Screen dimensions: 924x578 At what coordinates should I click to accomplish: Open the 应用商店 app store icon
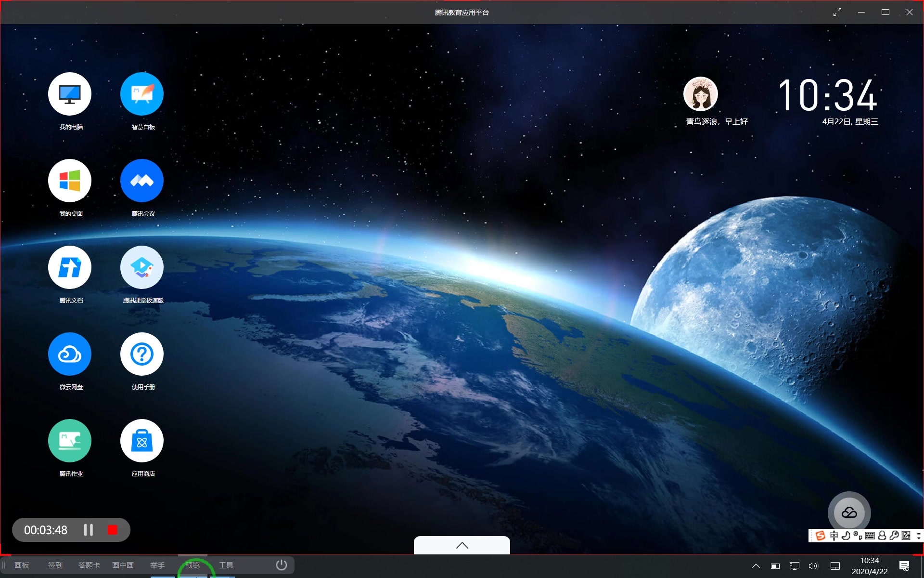pyautogui.click(x=142, y=441)
